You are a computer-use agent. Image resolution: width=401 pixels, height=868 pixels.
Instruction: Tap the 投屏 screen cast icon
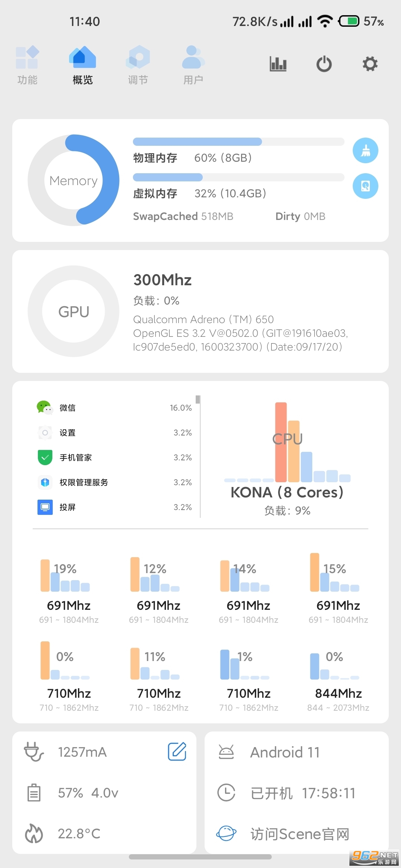[45, 507]
